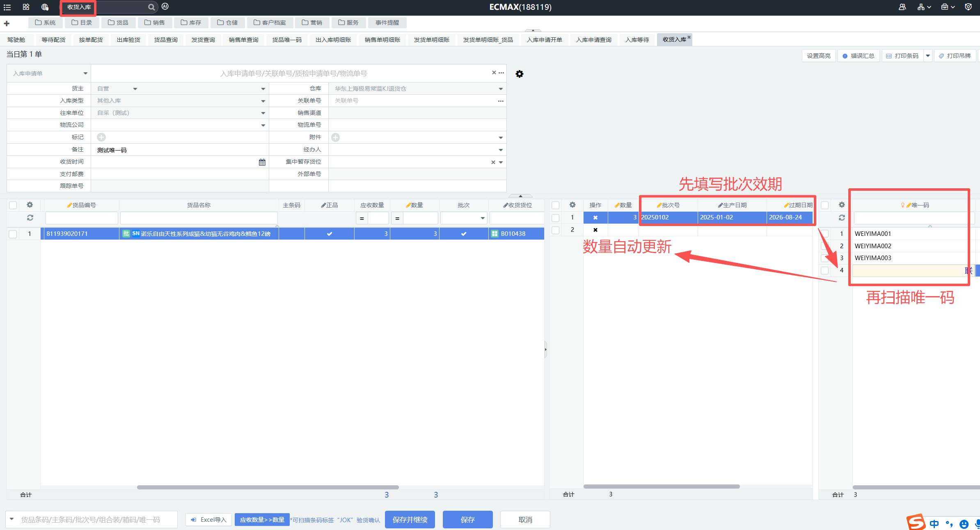
Task: Click the Excel导入 button
Action: point(209,520)
